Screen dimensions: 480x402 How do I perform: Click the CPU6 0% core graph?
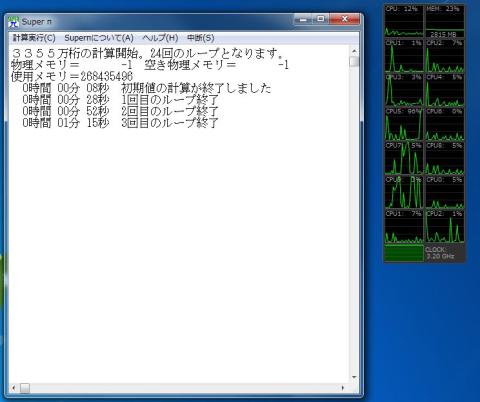[x=445, y=124]
